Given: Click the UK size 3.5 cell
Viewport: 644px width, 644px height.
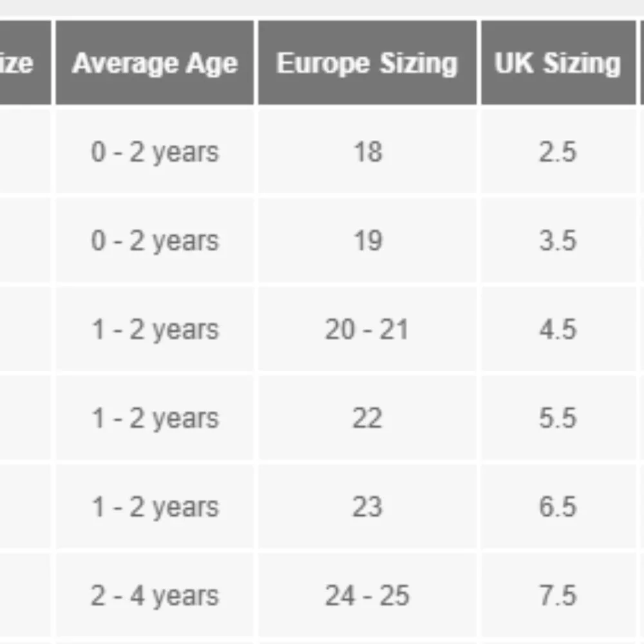Looking at the screenshot, I should pyautogui.click(x=558, y=241).
